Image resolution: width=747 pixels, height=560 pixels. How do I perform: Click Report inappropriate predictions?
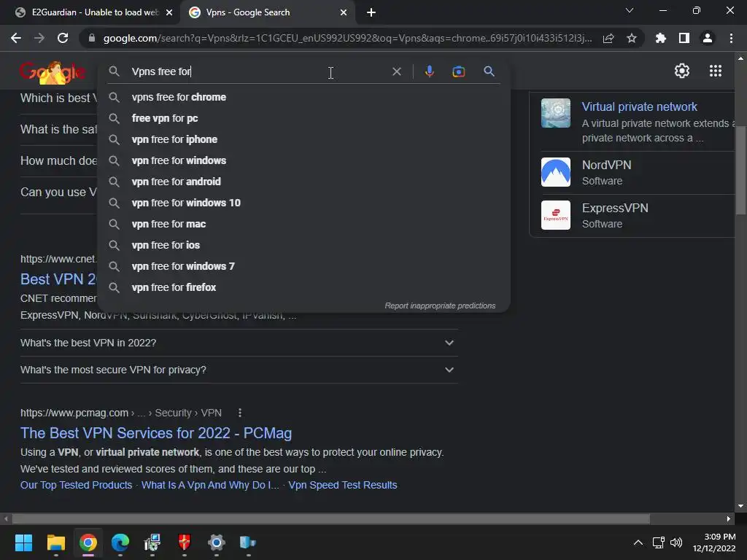(x=440, y=306)
